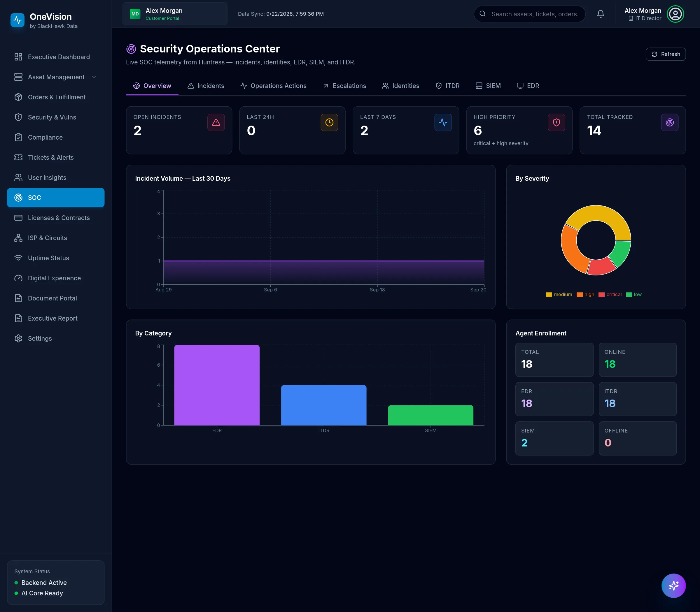Click the blue ITDR category bar
The height and width of the screenshot is (612, 700).
(x=324, y=405)
